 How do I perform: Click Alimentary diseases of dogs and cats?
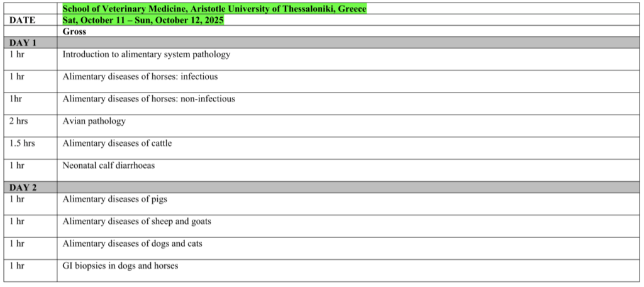(132, 244)
